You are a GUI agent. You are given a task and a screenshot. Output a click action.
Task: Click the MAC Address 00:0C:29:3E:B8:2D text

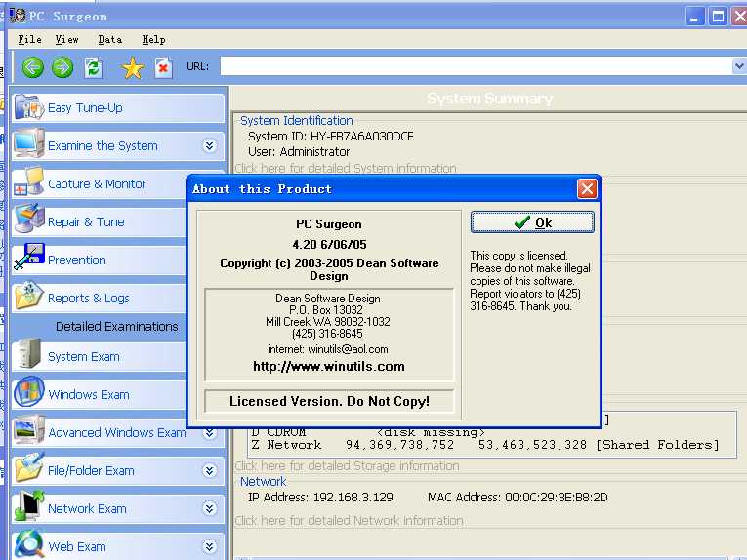pos(518,498)
